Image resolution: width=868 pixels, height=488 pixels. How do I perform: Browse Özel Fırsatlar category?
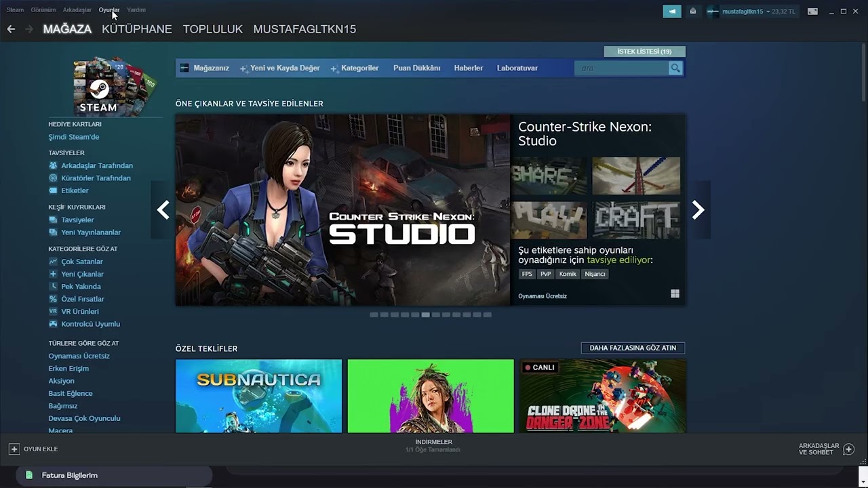(x=83, y=299)
